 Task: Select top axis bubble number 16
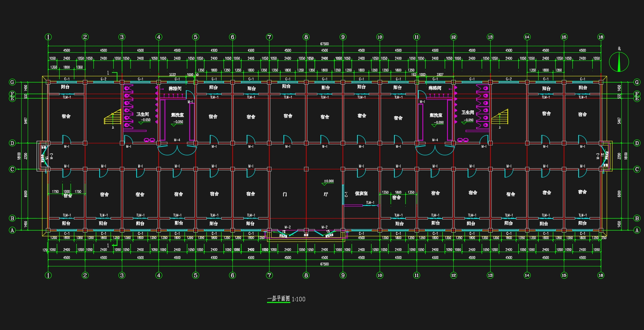click(601, 37)
